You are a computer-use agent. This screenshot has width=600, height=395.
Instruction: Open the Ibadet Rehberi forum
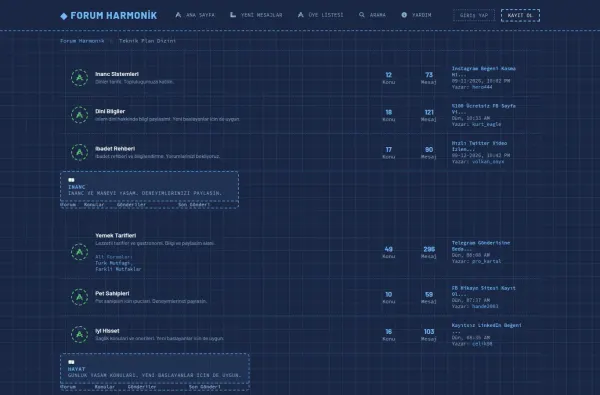point(115,149)
